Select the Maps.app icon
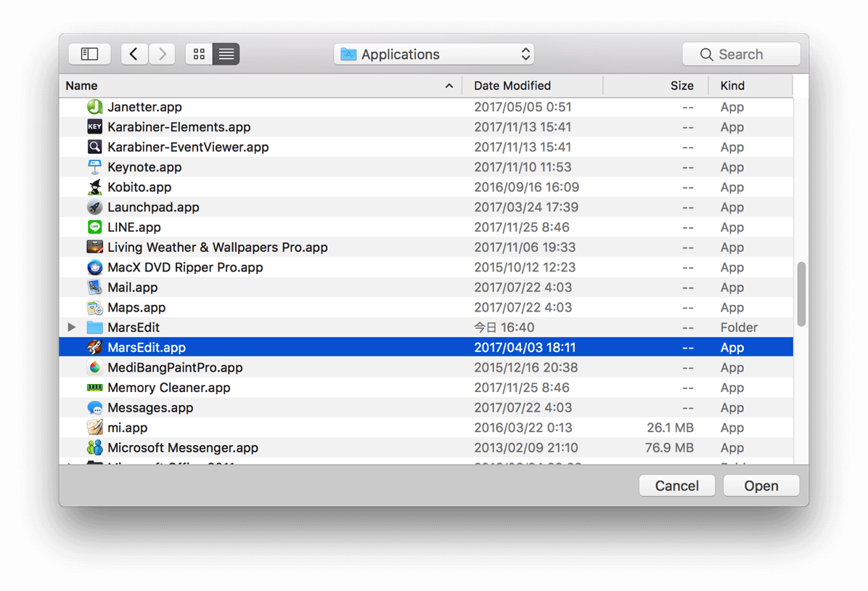 click(94, 307)
